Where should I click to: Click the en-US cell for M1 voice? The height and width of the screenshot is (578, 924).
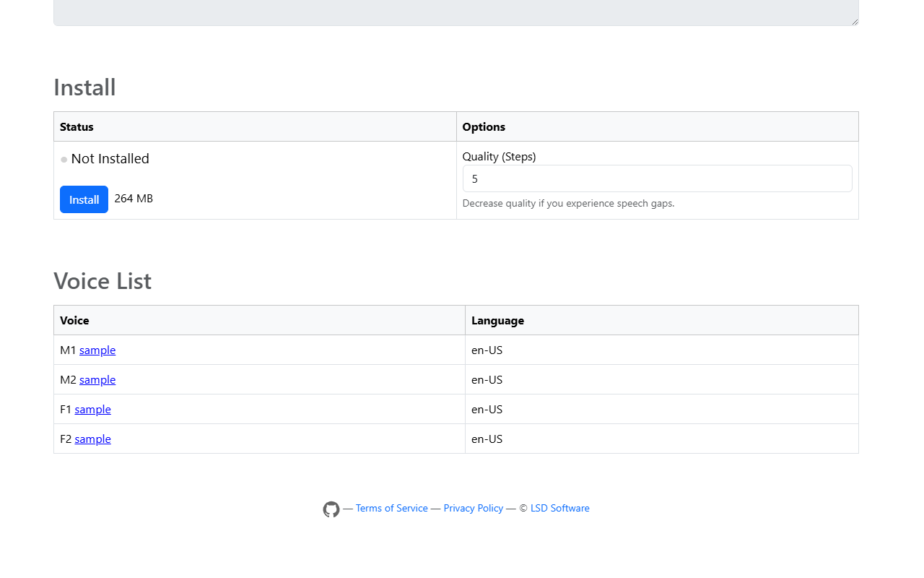pyautogui.click(x=487, y=350)
